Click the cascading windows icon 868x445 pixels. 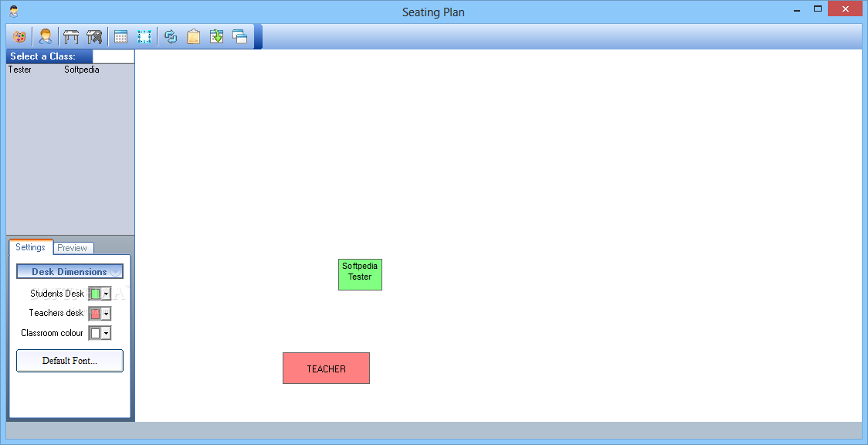[x=239, y=37]
